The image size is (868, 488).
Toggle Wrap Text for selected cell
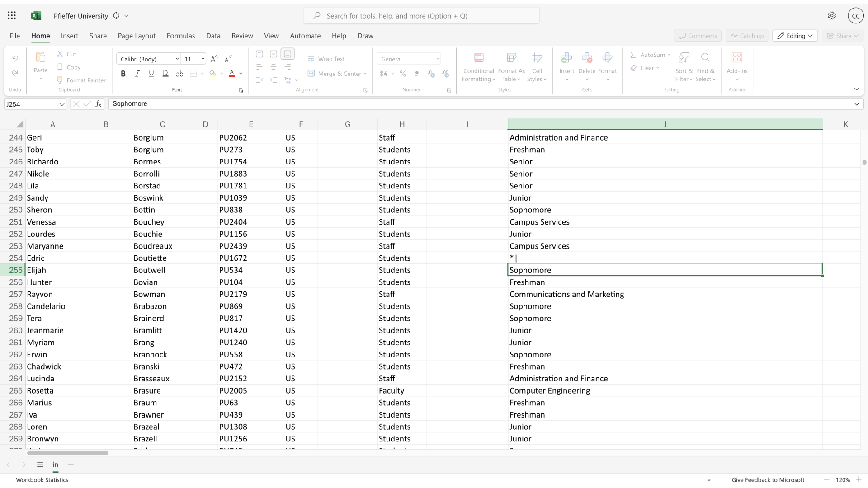tap(329, 58)
